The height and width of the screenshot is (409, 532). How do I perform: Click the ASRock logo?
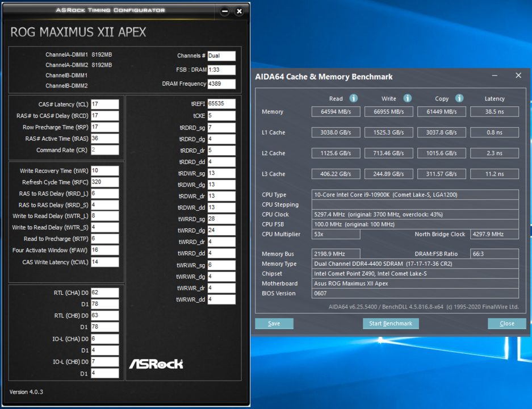point(156,364)
